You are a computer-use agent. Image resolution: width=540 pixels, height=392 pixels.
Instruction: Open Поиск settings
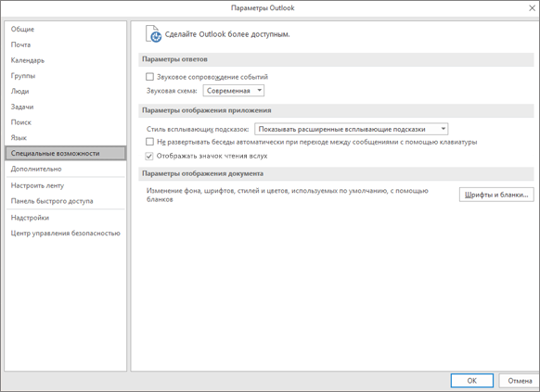click(x=66, y=122)
